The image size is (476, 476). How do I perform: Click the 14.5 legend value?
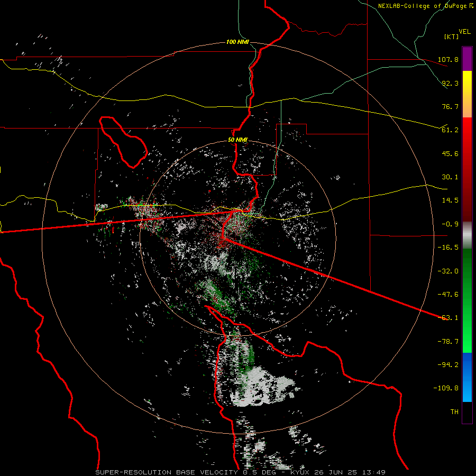(x=450, y=200)
